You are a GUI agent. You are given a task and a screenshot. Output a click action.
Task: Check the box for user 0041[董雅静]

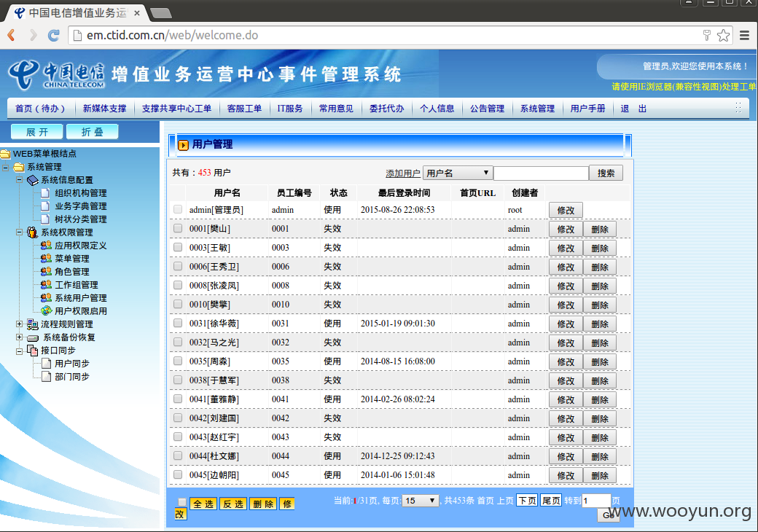point(178,399)
